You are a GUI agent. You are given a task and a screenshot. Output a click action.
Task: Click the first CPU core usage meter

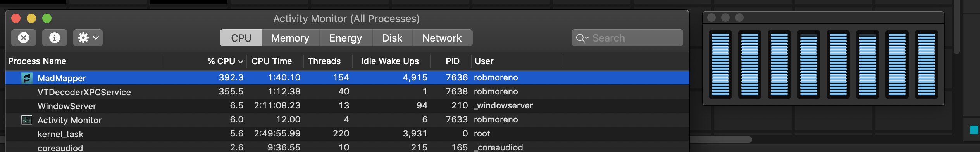click(x=720, y=65)
